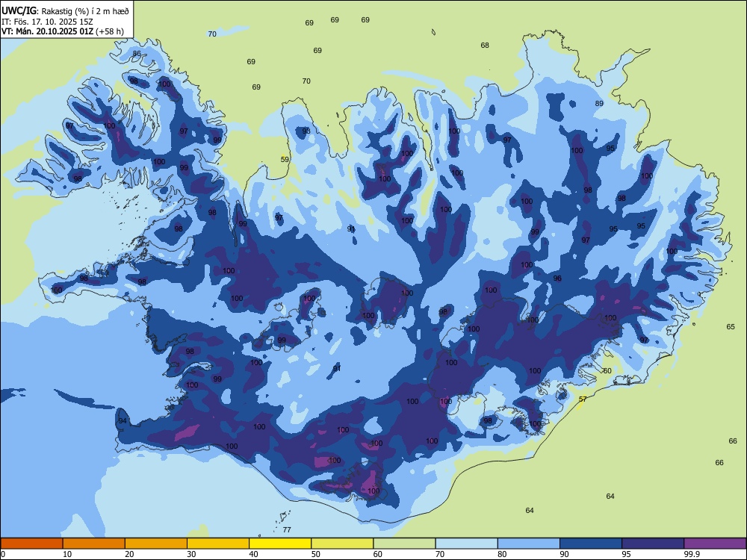Click the legend tick label '80'
Viewport: 747px width, 560px height.
click(502, 554)
